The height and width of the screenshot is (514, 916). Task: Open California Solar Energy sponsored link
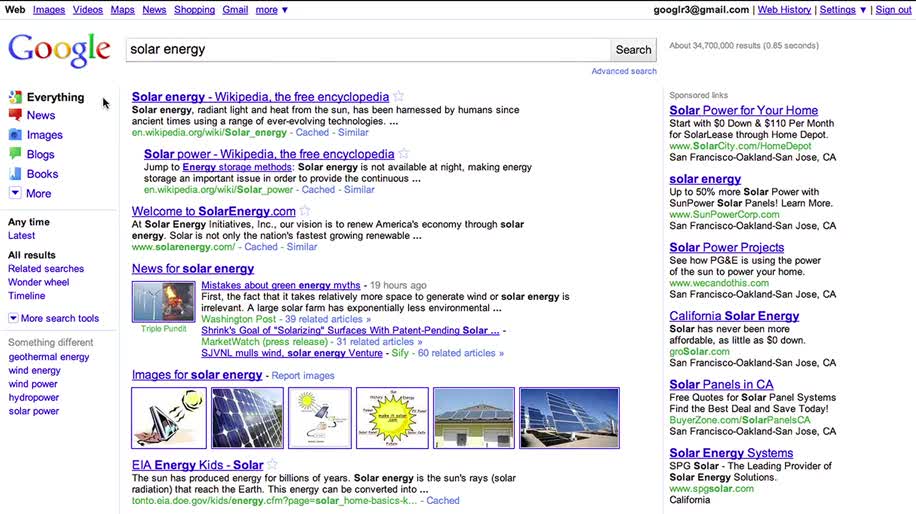click(734, 316)
